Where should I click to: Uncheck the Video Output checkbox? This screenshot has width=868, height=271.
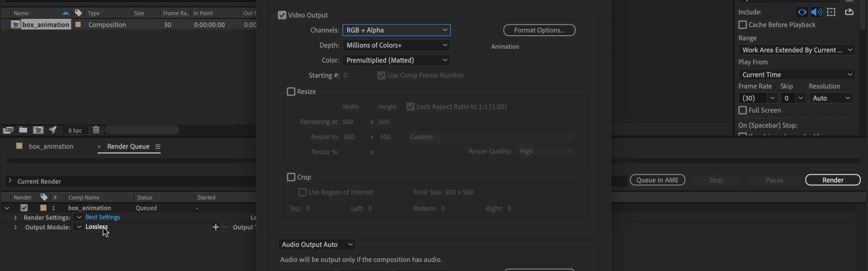pyautogui.click(x=282, y=15)
